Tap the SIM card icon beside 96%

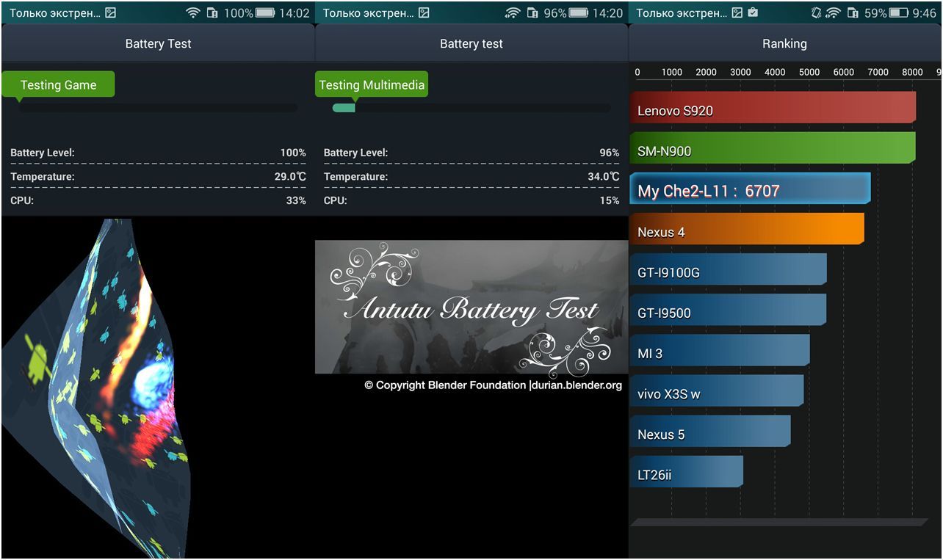pyautogui.click(x=532, y=13)
